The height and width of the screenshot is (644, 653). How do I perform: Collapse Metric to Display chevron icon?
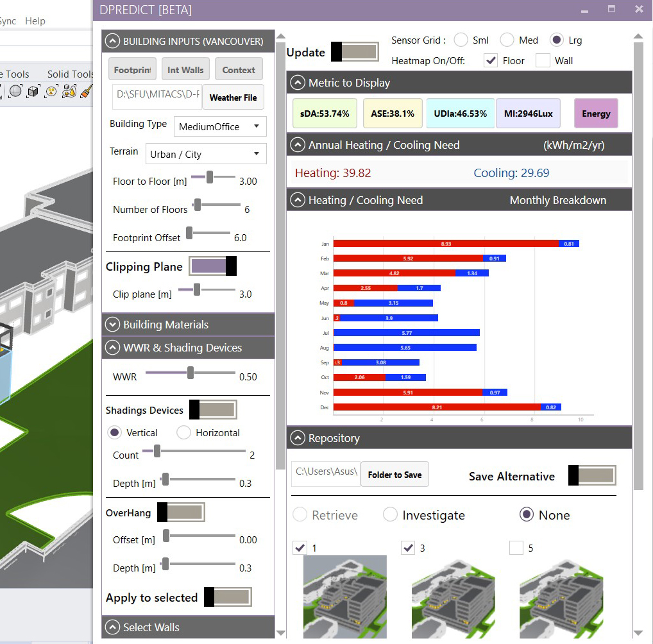click(298, 83)
